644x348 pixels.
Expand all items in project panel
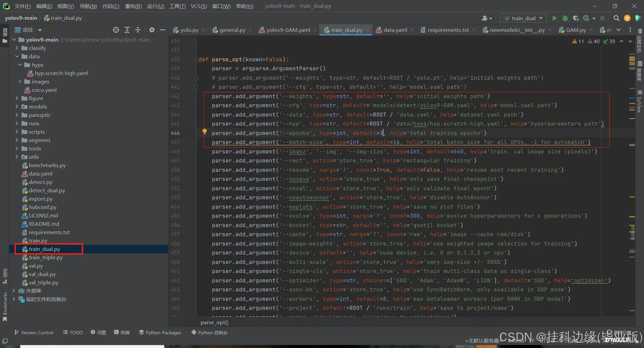(x=127, y=30)
